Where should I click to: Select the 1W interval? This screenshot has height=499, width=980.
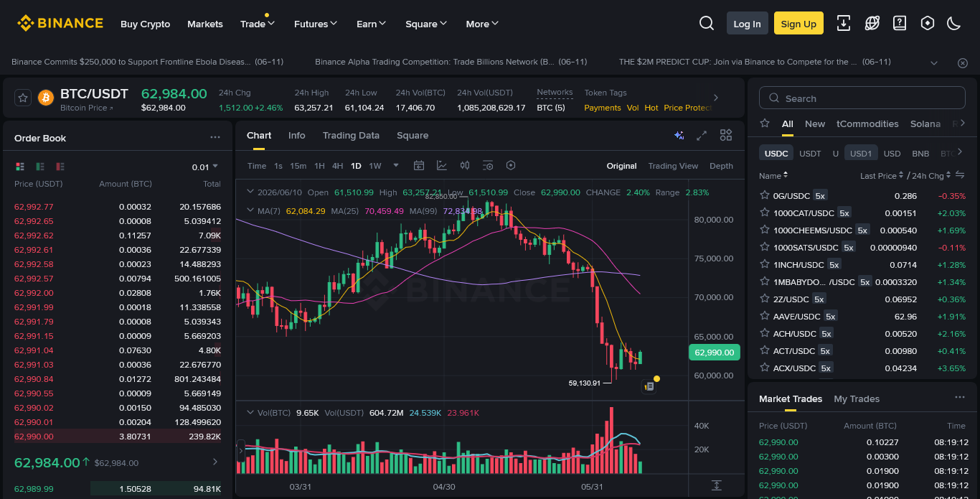pyautogui.click(x=375, y=166)
